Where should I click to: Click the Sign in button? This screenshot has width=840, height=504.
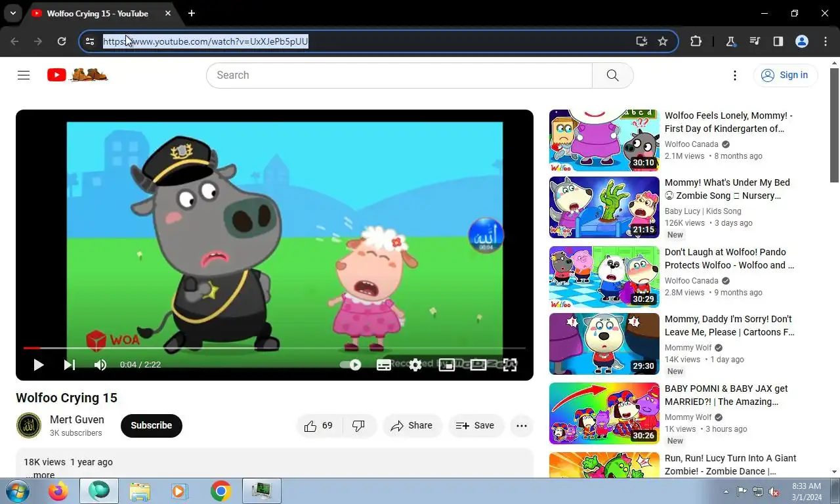click(786, 75)
